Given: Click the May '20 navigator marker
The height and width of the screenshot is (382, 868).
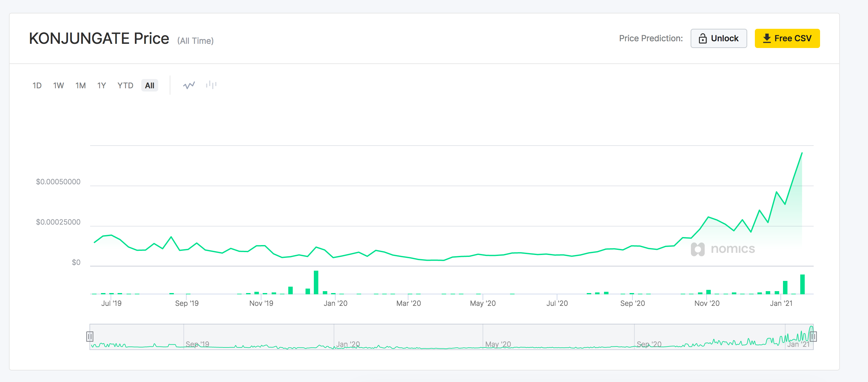Looking at the screenshot, I should [x=498, y=344].
